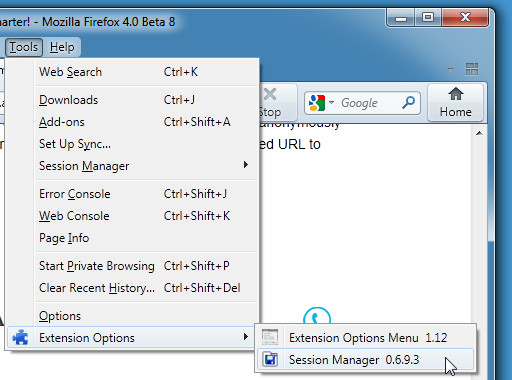Click the Extension Options puzzle piece icon
The height and width of the screenshot is (380, 512).
[x=20, y=337]
